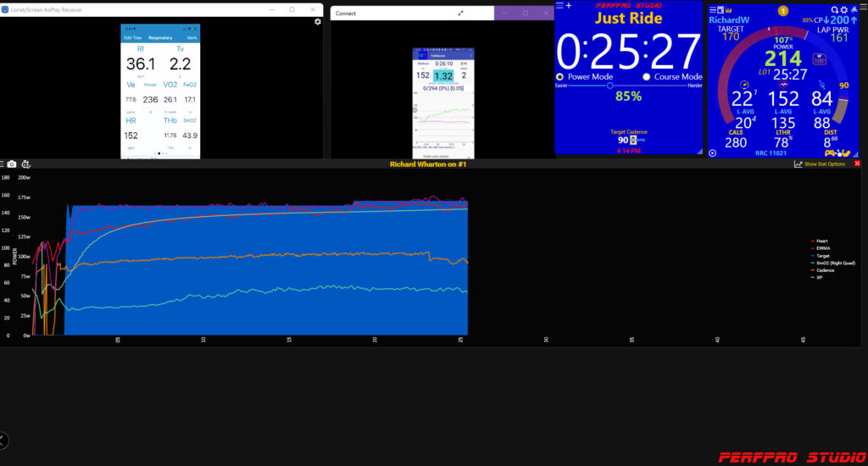Open the RichardW rider panel hamburger menu
The height and width of the screenshot is (466, 868).
pos(712,10)
